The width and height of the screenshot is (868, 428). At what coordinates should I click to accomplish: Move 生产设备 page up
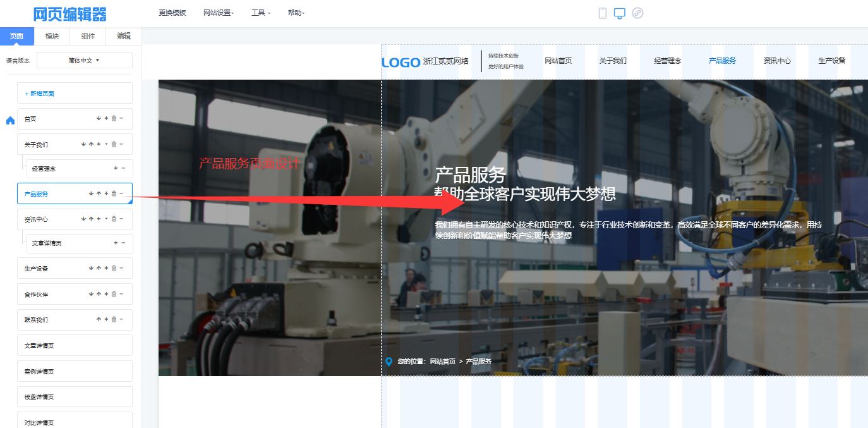[x=99, y=268]
